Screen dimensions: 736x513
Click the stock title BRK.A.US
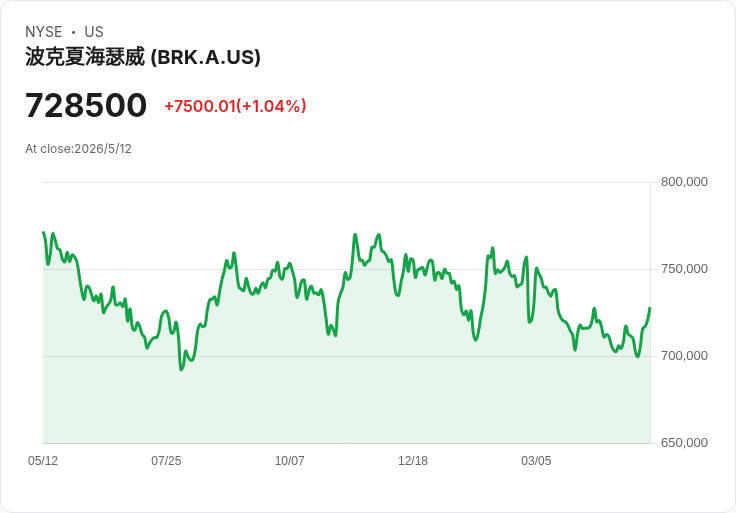pyautogui.click(x=143, y=57)
